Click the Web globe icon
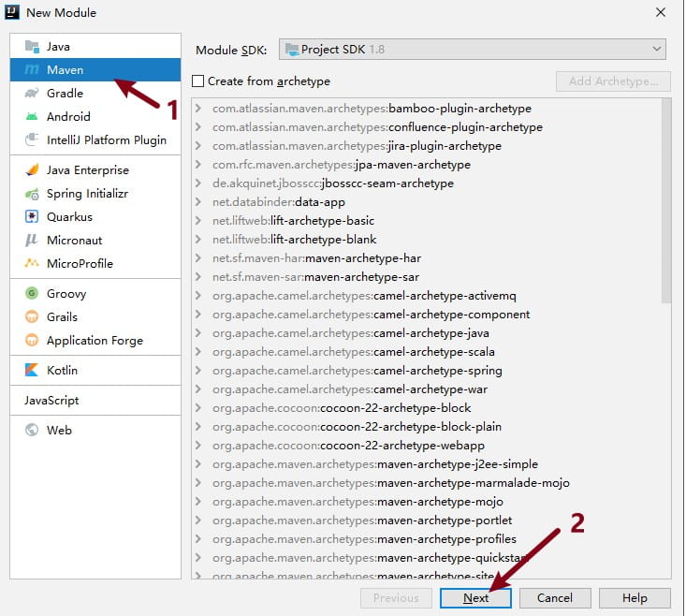Viewport: 686px width, 616px height. click(32, 430)
